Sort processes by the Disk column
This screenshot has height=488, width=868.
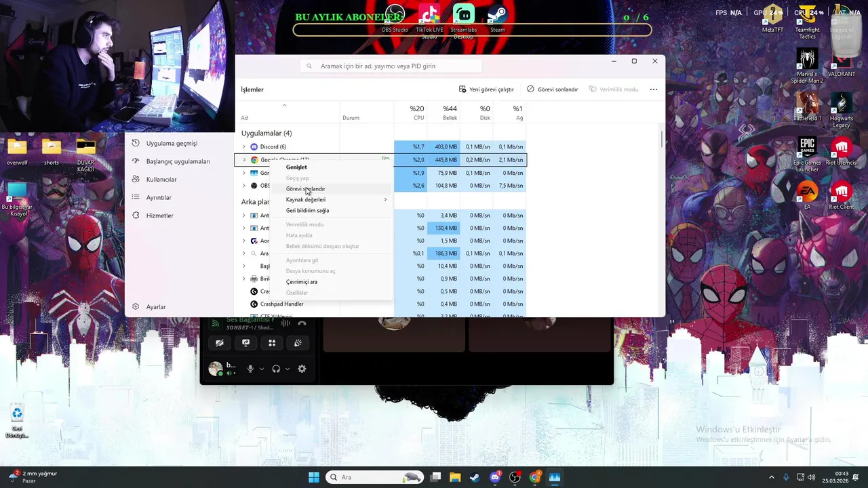tap(477, 113)
